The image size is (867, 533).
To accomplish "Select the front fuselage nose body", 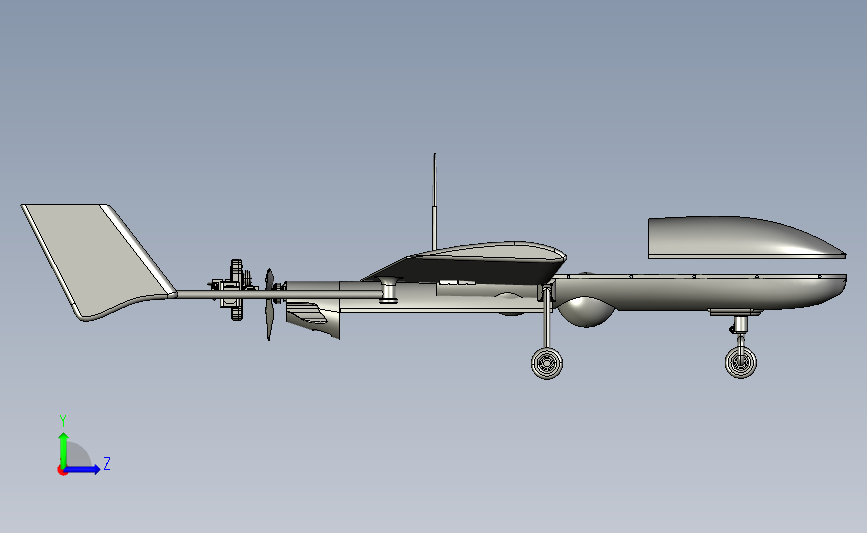I will (x=699, y=291).
